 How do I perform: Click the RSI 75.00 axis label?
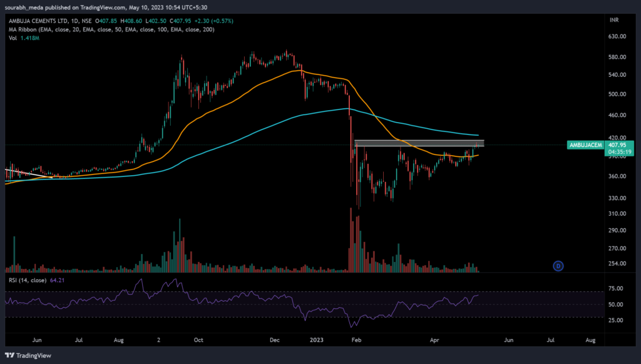616,288
